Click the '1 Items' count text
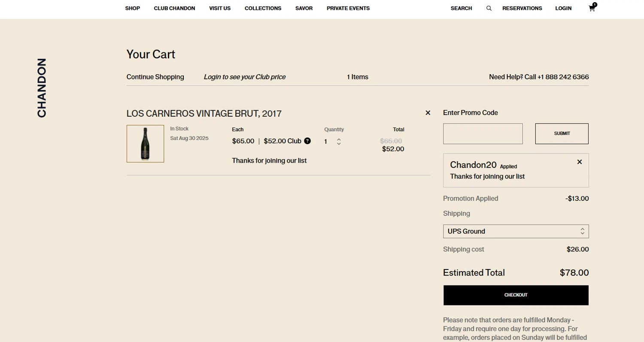Screen dimensions: 644x342 [x=358, y=77]
